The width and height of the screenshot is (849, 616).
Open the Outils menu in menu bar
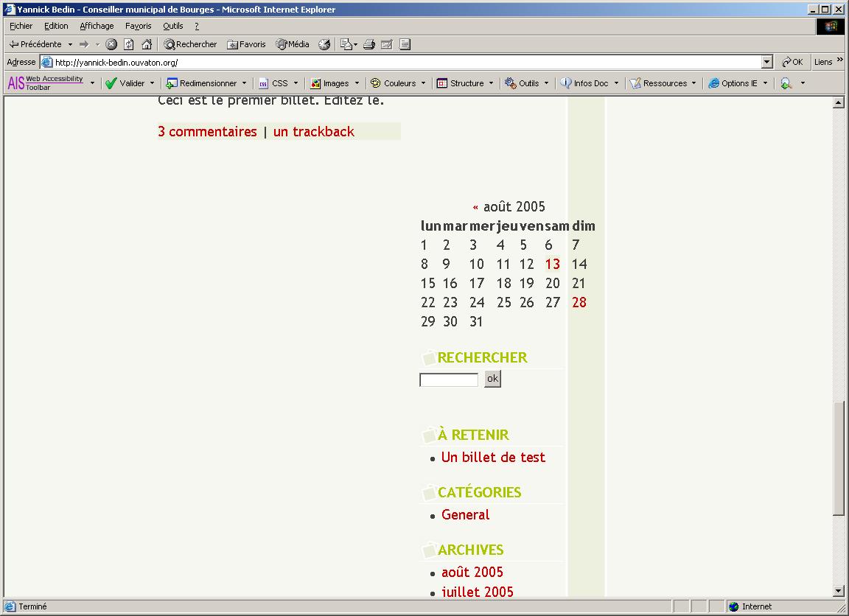point(172,26)
